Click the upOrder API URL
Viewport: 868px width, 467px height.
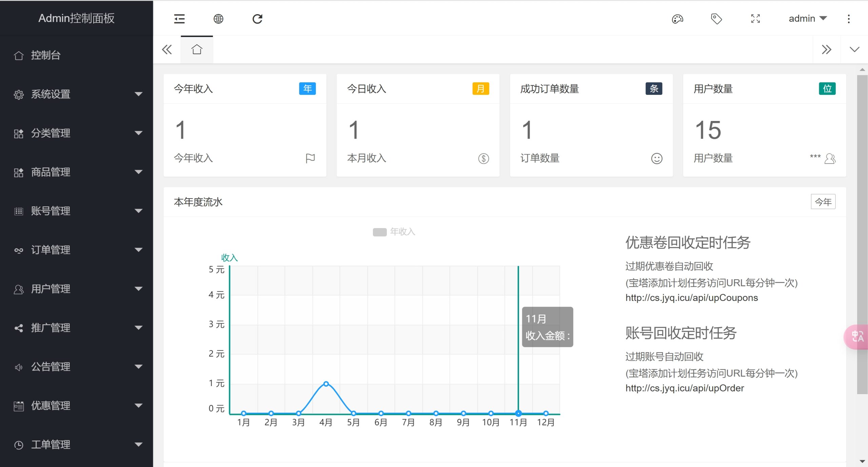(x=685, y=388)
